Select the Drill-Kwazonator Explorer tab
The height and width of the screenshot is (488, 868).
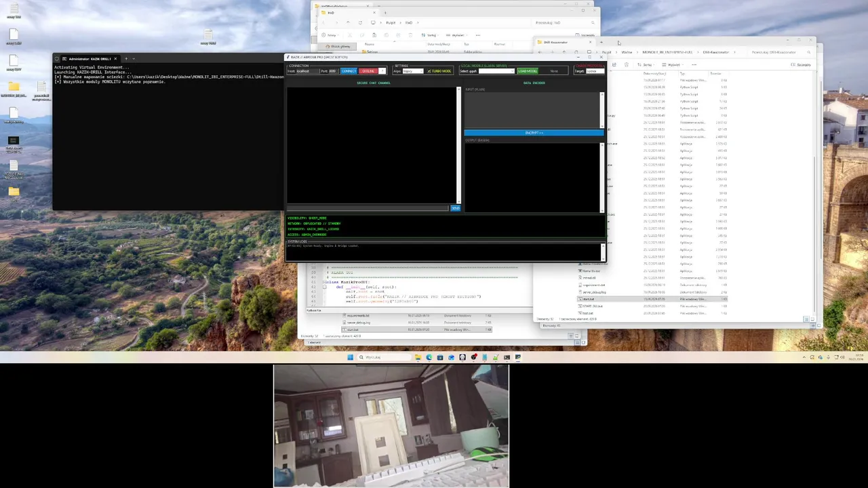pos(563,42)
